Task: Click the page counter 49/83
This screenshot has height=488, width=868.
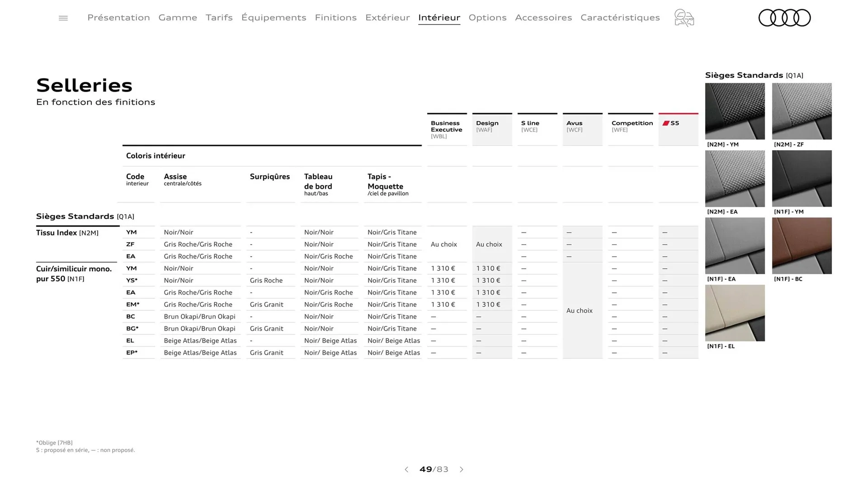Action: (x=434, y=469)
